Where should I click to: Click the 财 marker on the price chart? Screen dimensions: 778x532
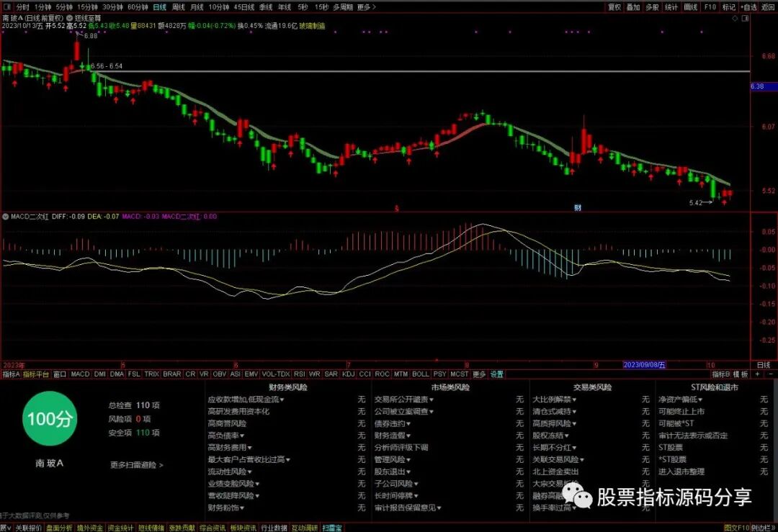pos(578,208)
